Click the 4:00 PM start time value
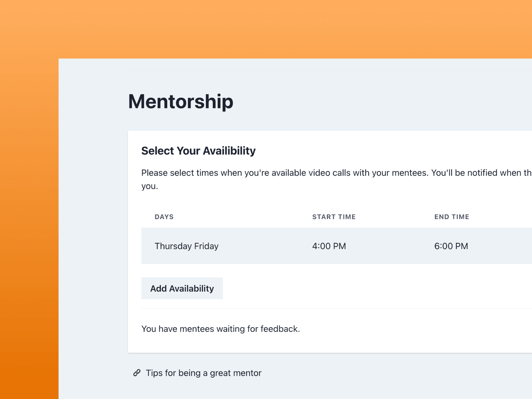This screenshot has width=532, height=399. (x=329, y=246)
